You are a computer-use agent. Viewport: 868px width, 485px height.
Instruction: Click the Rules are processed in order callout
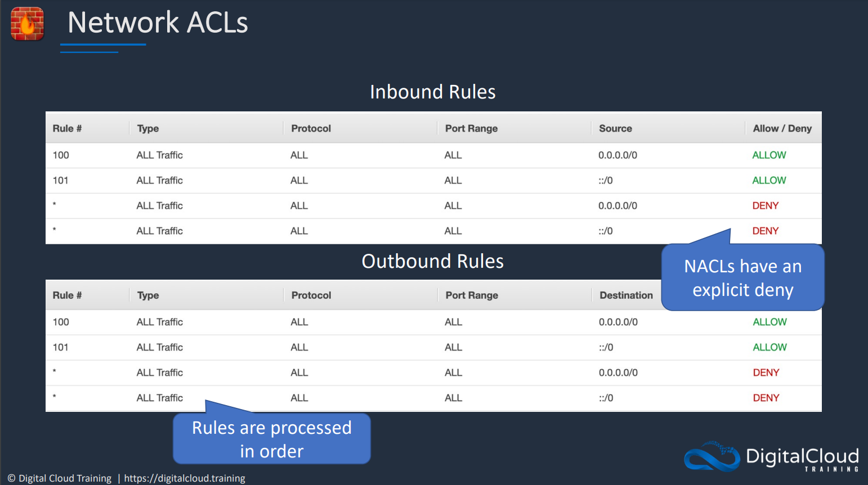272,439
